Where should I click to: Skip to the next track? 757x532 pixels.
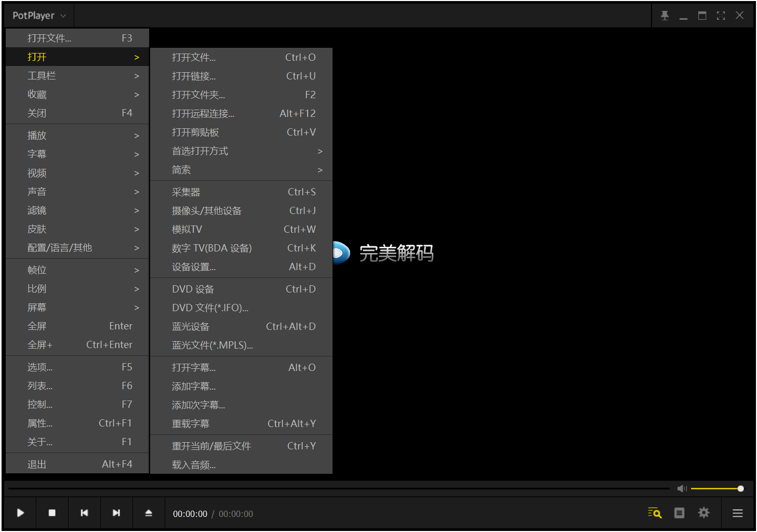coord(116,513)
